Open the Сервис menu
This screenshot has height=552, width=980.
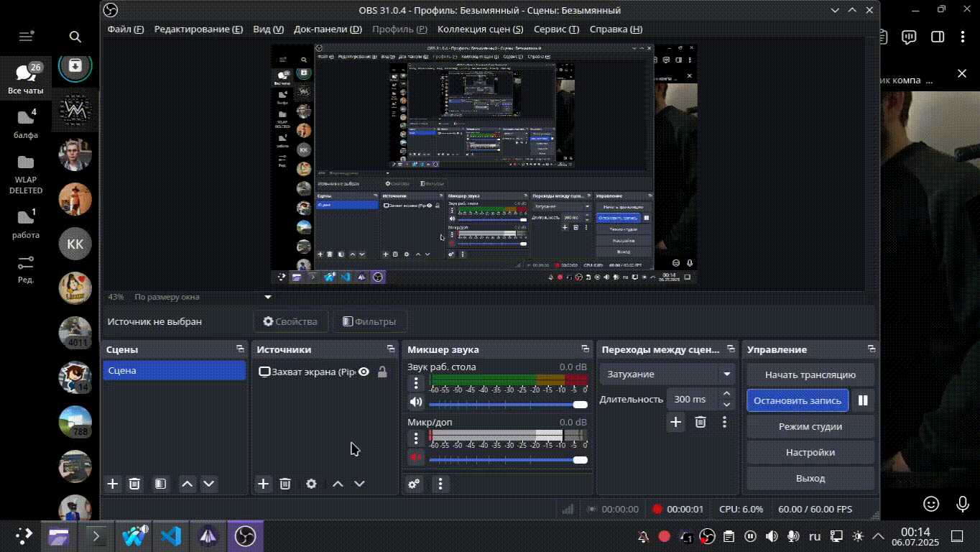click(x=556, y=29)
